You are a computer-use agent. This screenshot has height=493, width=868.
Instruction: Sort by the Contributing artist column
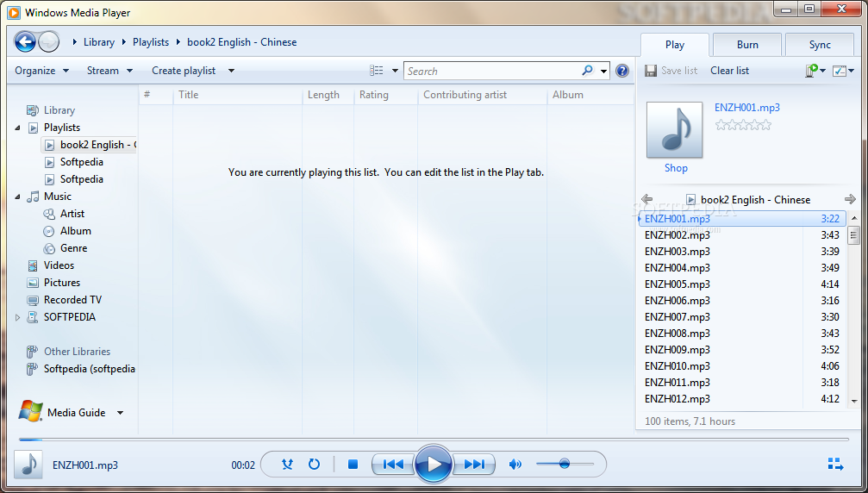tap(482, 95)
